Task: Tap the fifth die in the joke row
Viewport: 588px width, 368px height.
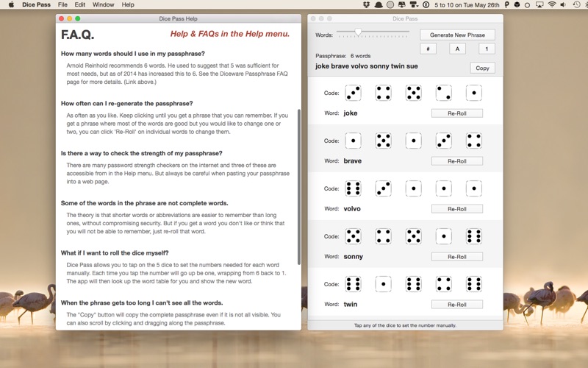Action: point(474,93)
